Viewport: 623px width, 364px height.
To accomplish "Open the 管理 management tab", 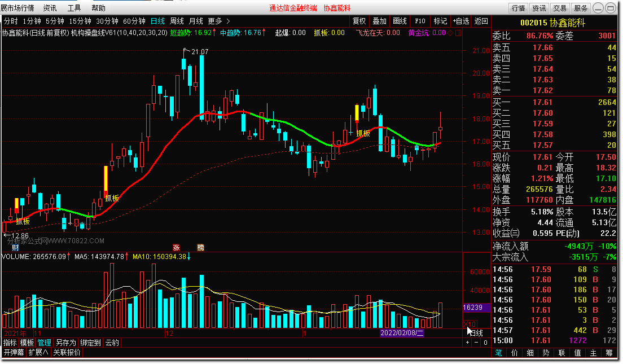I will [44, 343].
